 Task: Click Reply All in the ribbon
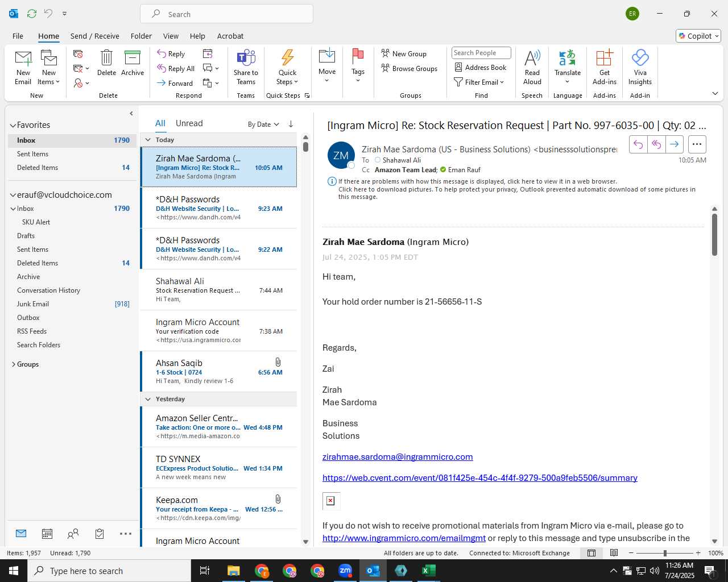click(176, 68)
